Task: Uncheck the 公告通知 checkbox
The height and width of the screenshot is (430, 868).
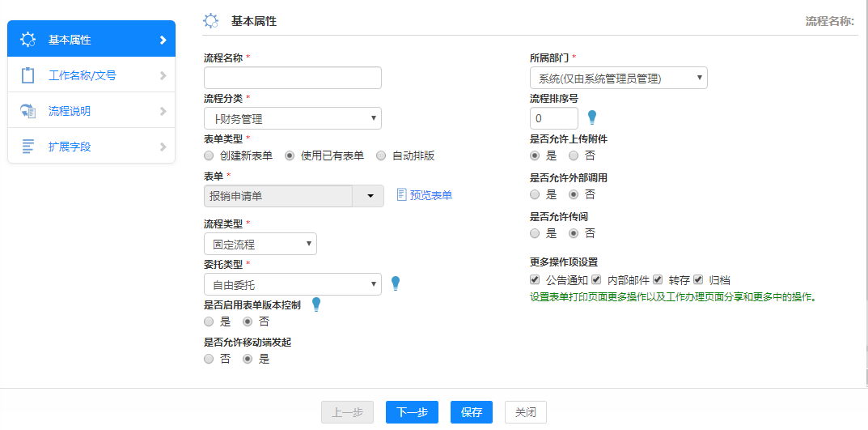Action: 535,279
